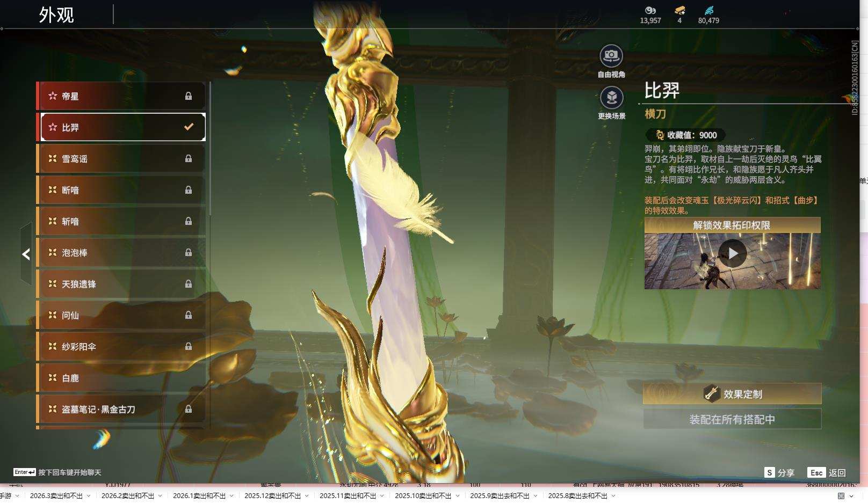Select the 问仙 skin name
This screenshot has width=868, height=504.
tap(70, 315)
